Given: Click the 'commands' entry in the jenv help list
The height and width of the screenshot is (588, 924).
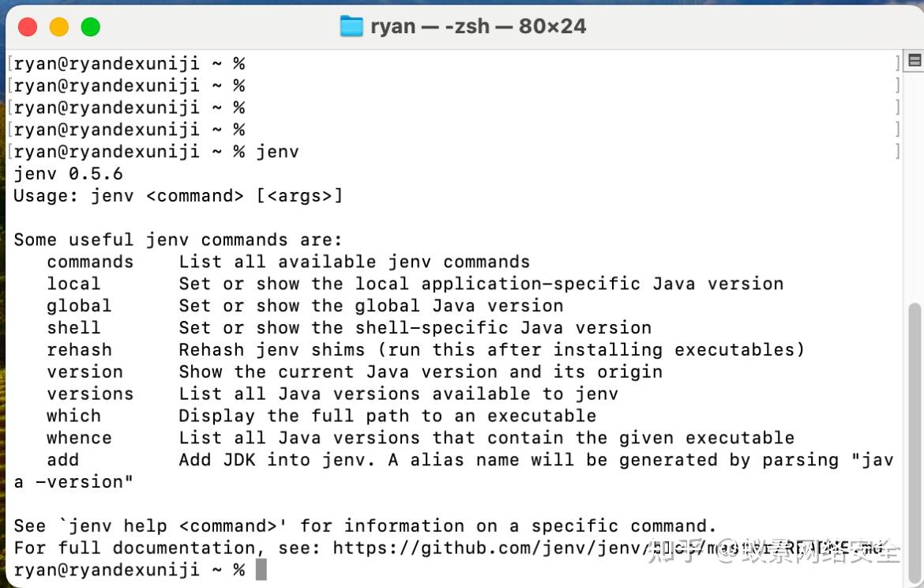Looking at the screenshot, I should (x=89, y=262).
